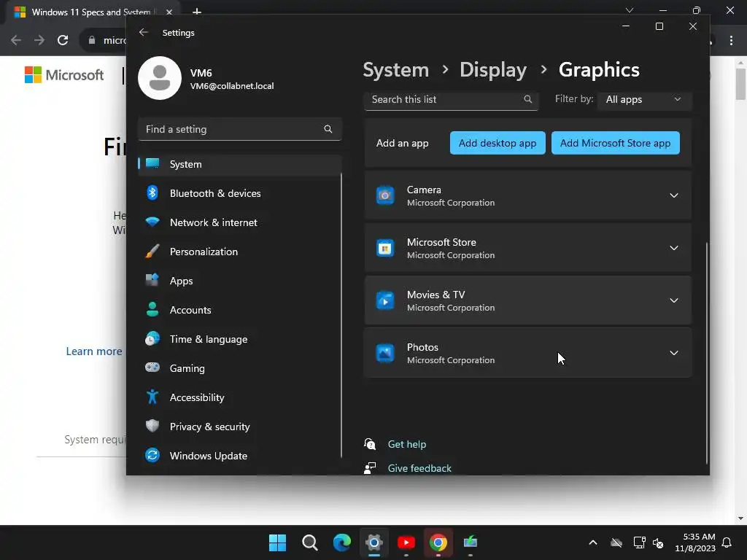Open Network & internet settings

pyautogui.click(x=239, y=222)
